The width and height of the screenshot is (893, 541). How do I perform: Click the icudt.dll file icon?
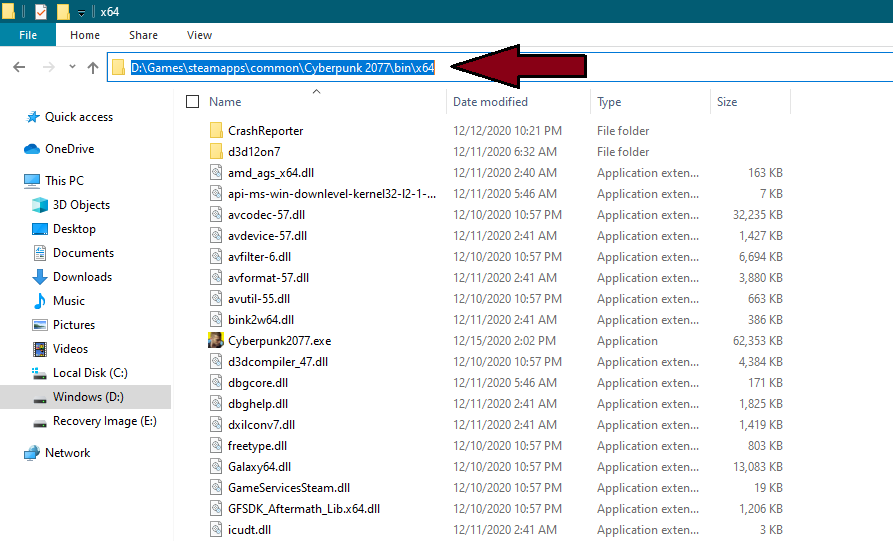point(216,530)
